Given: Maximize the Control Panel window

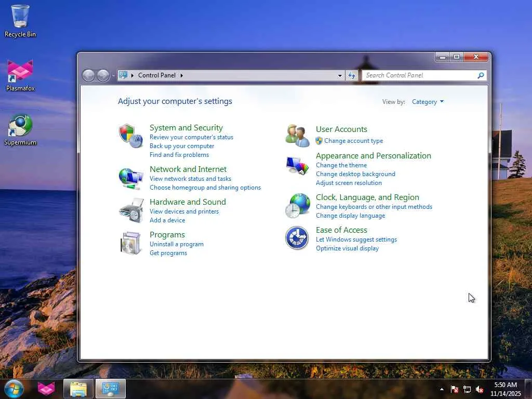Looking at the screenshot, I should coord(457,57).
